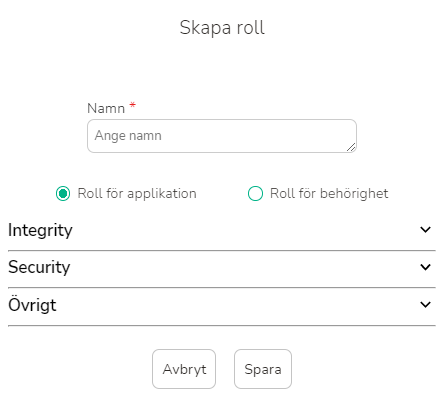Click the red required asterisk
The height and width of the screenshot is (409, 446).
(x=133, y=105)
